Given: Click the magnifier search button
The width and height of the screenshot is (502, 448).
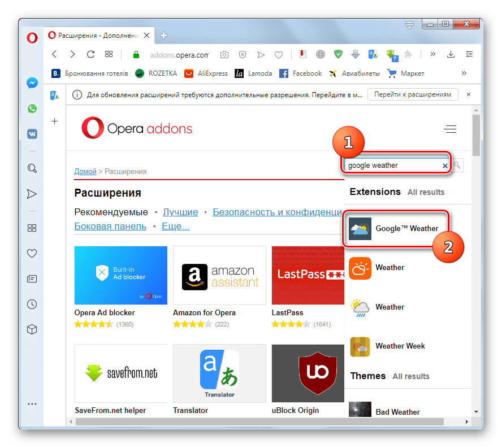Looking at the screenshot, I should click(x=457, y=166).
